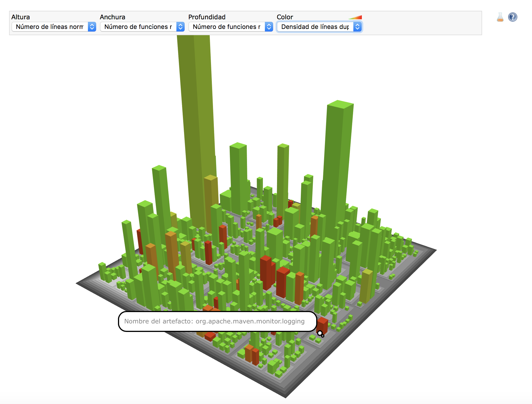
Task: Click the Profundidad label text
Action: 207,17
